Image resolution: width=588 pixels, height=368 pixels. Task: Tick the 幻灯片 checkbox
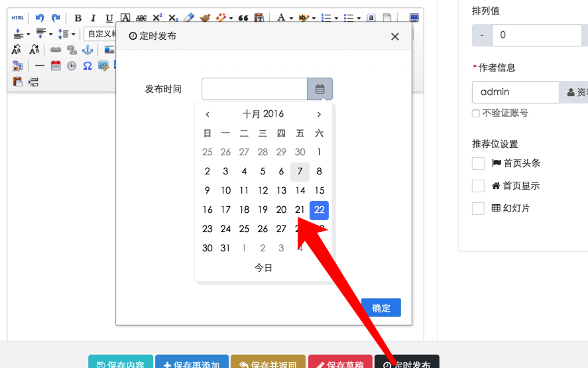tap(478, 208)
